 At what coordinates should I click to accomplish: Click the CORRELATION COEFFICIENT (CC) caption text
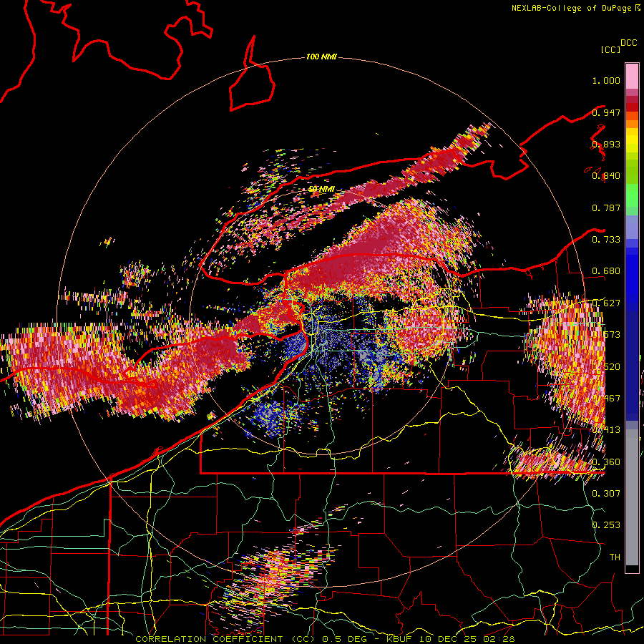pyautogui.click(x=224, y=639)
